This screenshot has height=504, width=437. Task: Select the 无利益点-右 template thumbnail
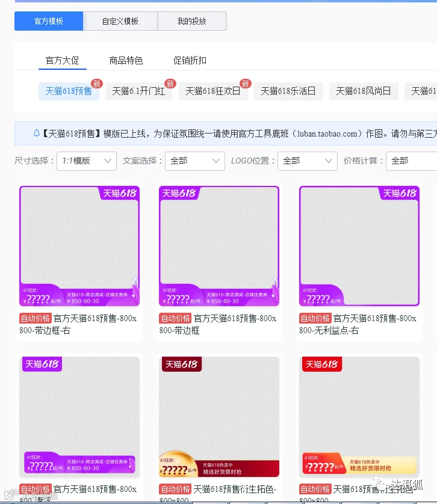coord(359,246)
